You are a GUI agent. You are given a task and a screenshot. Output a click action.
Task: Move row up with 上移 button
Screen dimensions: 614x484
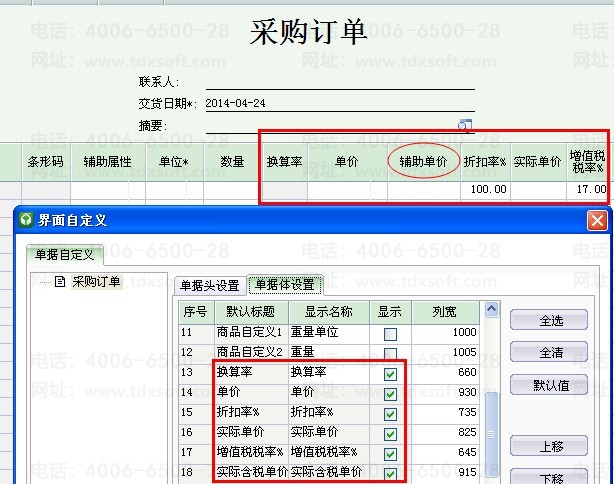[x=551, y=445]
